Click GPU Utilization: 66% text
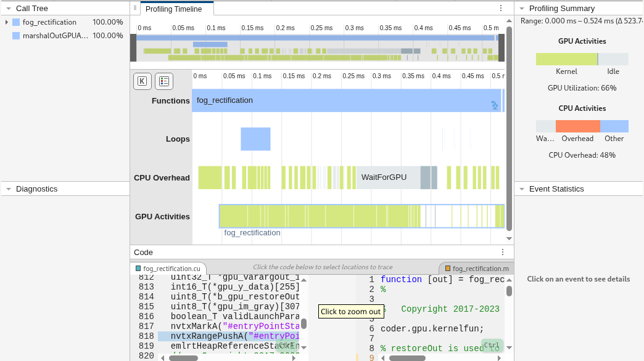Viewport: 644px width, 361px height. coord(582,88)
